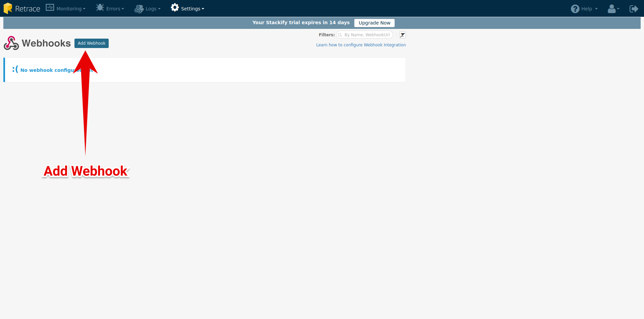Expand the Errors menu
The height and width of the screenshot is (319, 644).
click(x=115, y=9)
